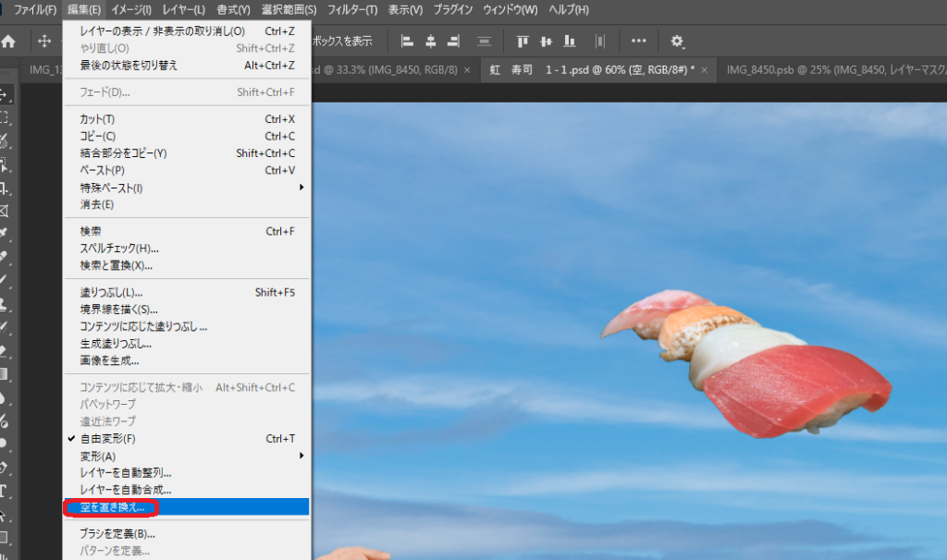Expand the 特殊ペースト(I) submenu
The height and width of the screenshot is (560, 947).
111,188
